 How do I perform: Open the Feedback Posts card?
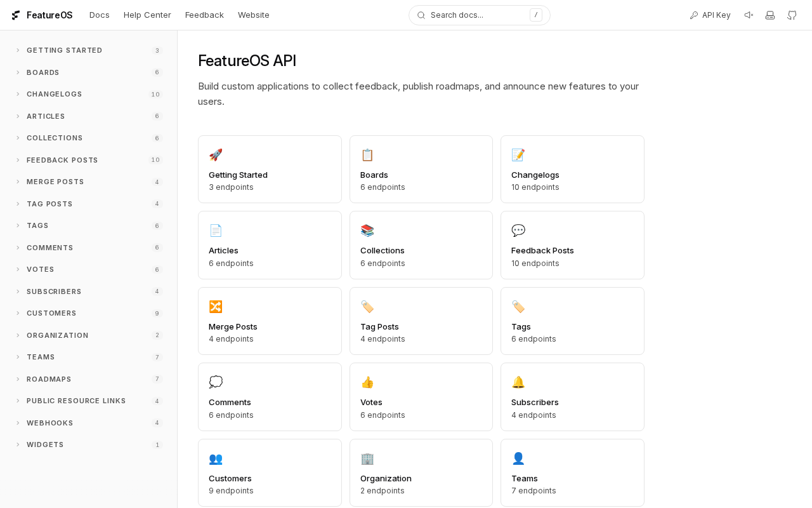[x=572, y=245]
